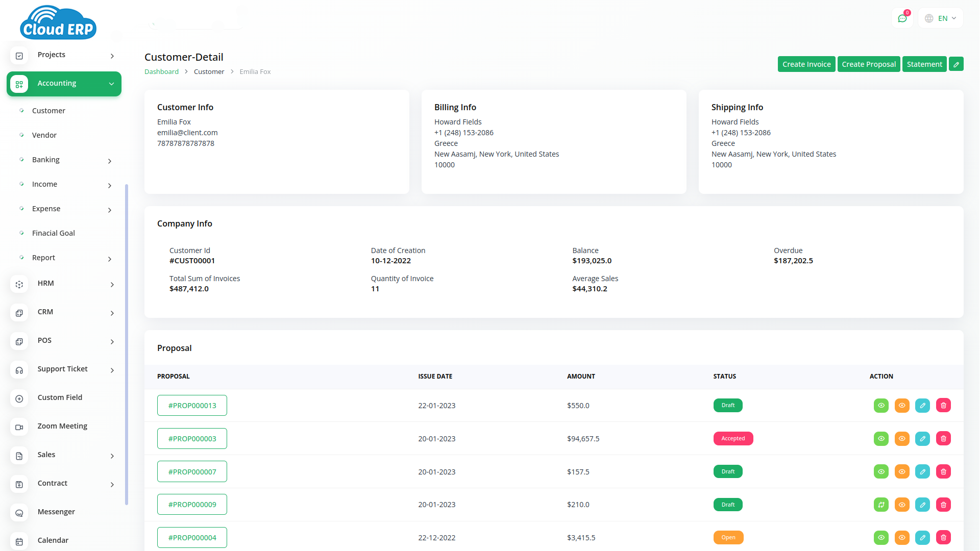Viewport: 980px width, 551px height.
Task: Open the Zoom Meeting sidebar item
Action: tap(62, 426)
